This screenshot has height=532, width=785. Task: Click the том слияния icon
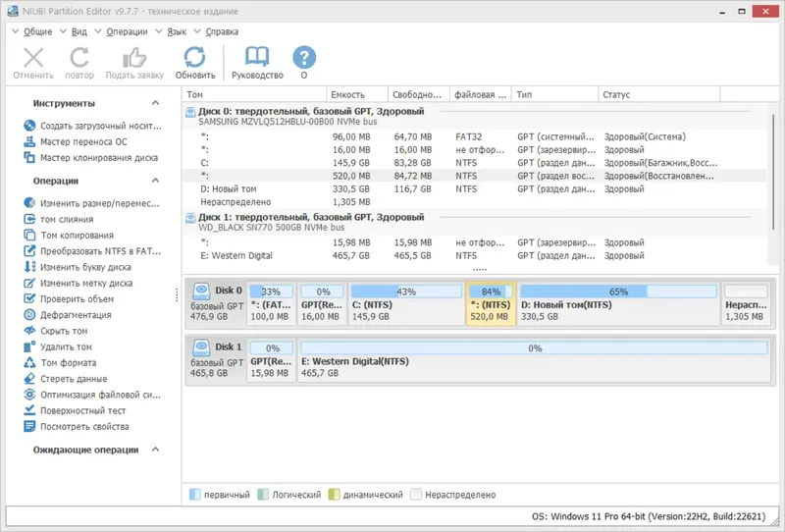29,219
